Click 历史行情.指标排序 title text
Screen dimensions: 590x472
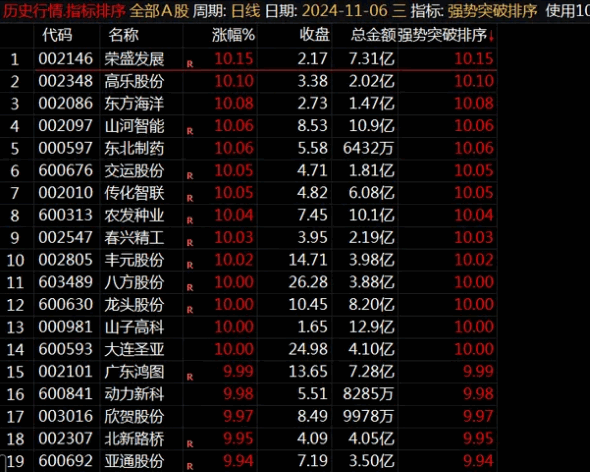tap(64, 11)
